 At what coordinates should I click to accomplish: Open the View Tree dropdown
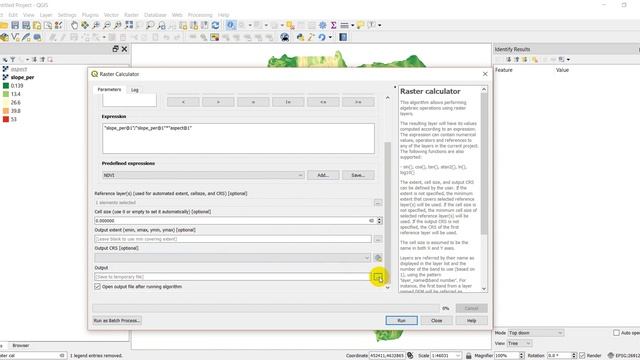(x=520, y=344)
